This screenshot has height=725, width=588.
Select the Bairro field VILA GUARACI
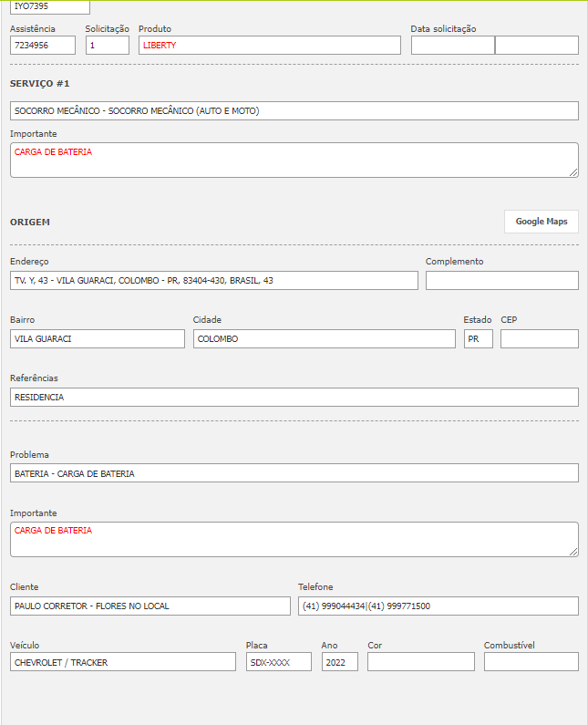coord(97,338)
